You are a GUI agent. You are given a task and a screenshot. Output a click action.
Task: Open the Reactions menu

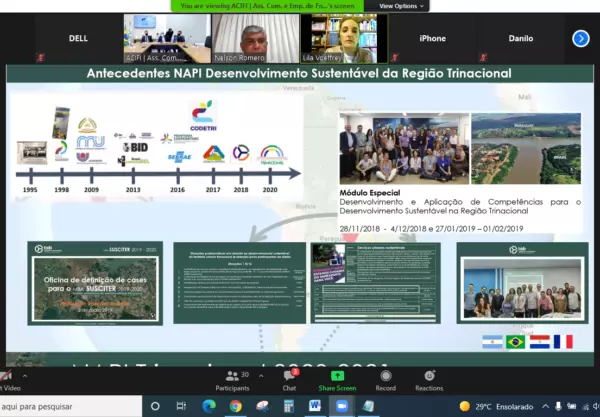[429, 379]
